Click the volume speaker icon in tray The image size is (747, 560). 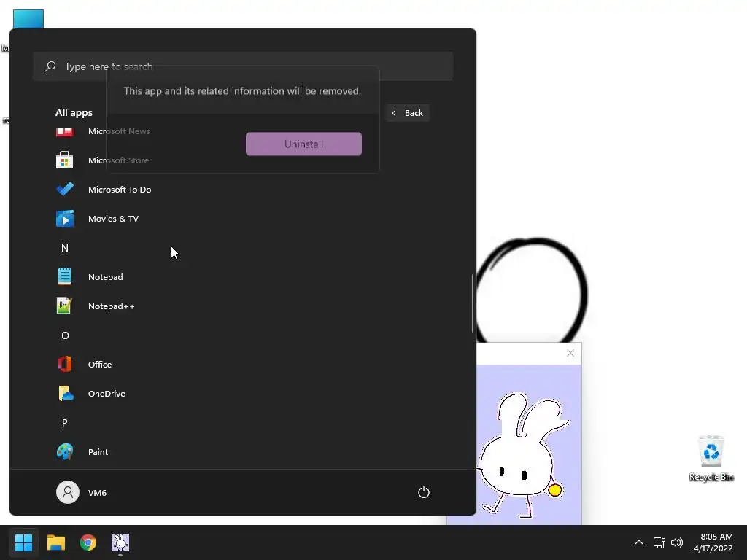676,542
